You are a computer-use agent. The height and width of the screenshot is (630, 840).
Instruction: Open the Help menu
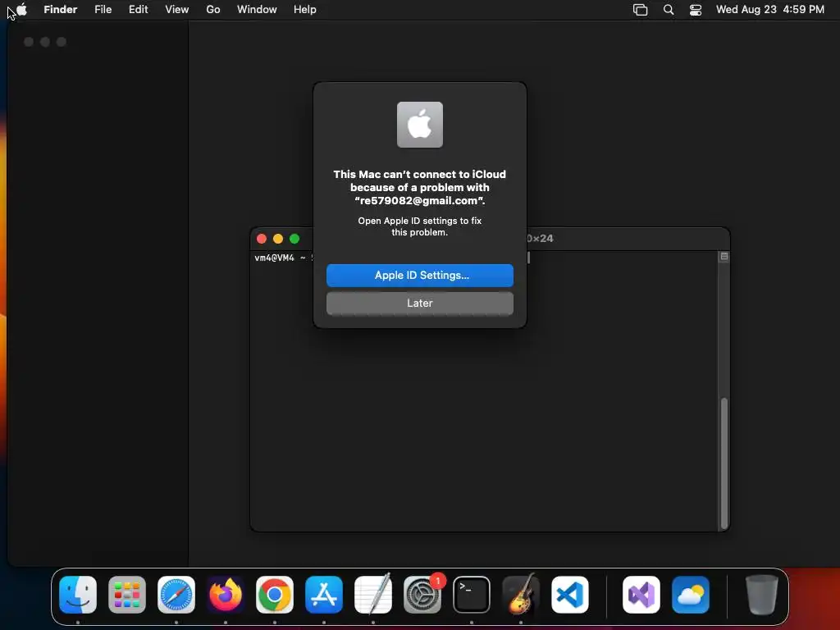(x=305, y=10)
